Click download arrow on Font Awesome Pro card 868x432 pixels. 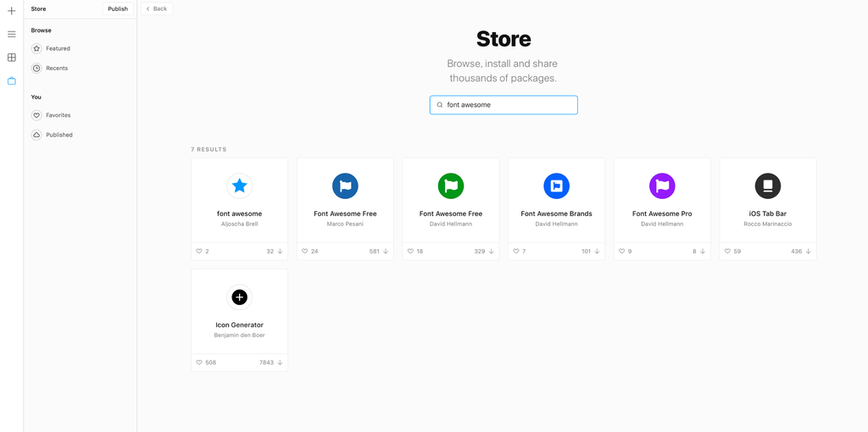pyautogui.click(x=703, y=251)
